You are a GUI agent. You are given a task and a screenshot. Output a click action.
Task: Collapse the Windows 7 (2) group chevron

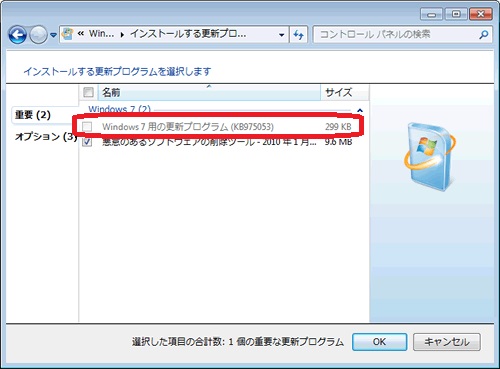[x=360, y=110]
